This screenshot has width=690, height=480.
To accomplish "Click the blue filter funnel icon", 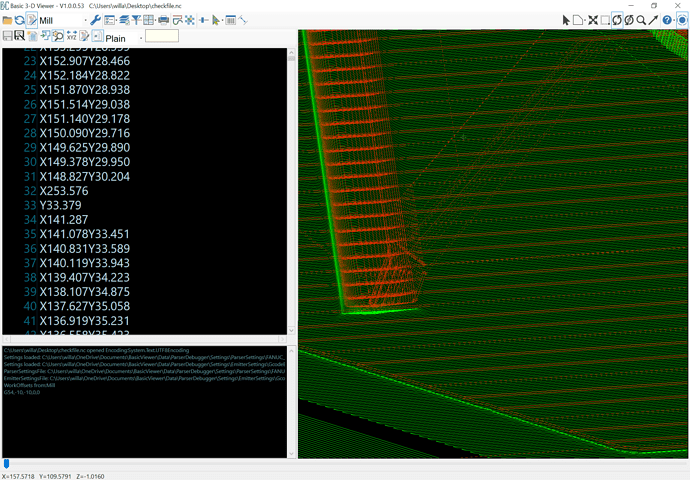I will (136, 20).
